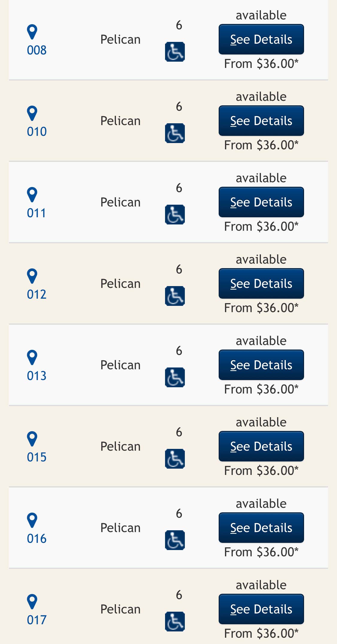Click accessibility wheelchair icon for site 015
337x644 pixels.
(175, 459)
